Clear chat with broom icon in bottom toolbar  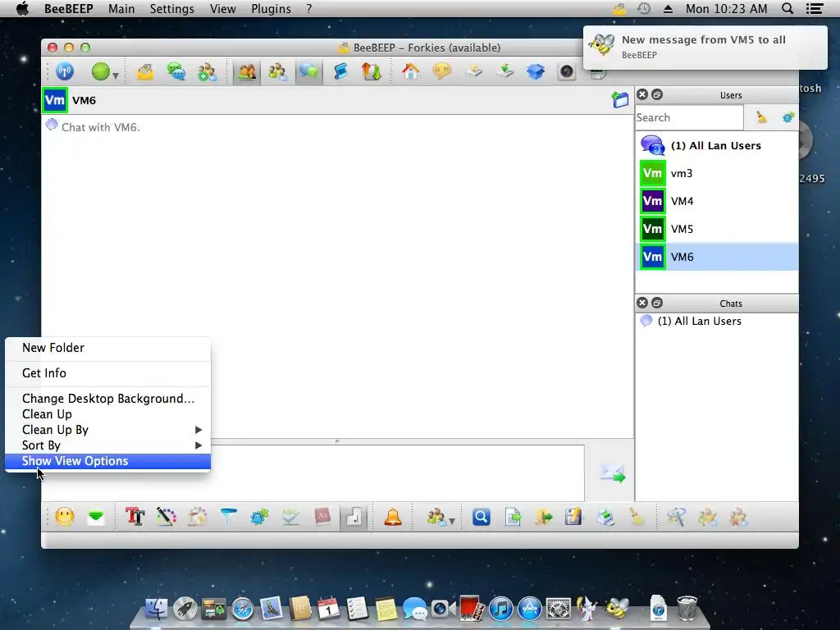[x=637, y=517]
